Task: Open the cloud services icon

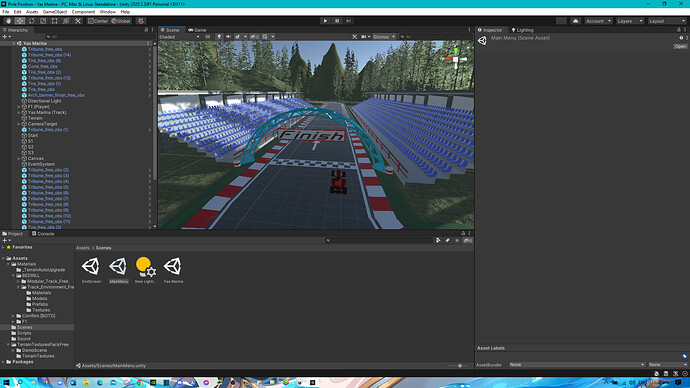Action: pos(575,21)
